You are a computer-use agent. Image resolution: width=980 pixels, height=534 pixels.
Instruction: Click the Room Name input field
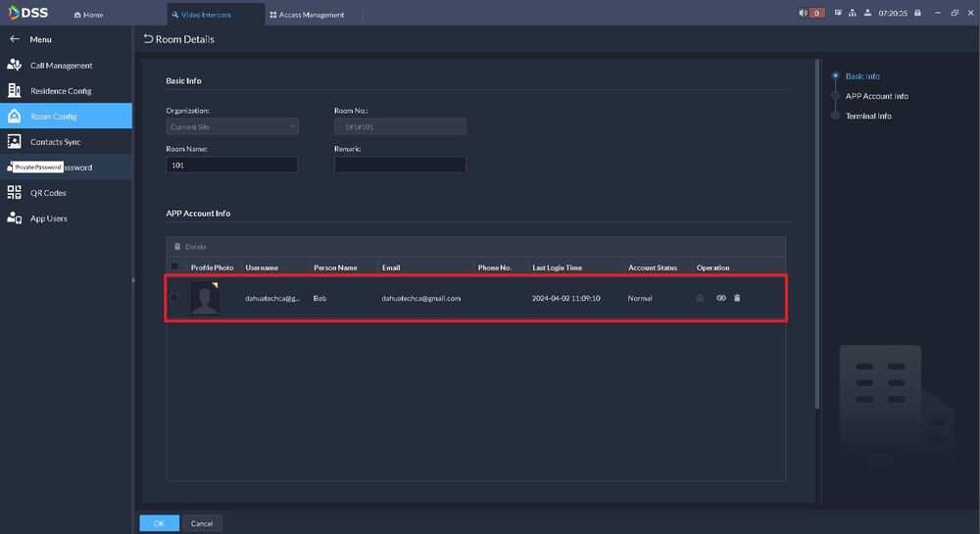(232, 166)
